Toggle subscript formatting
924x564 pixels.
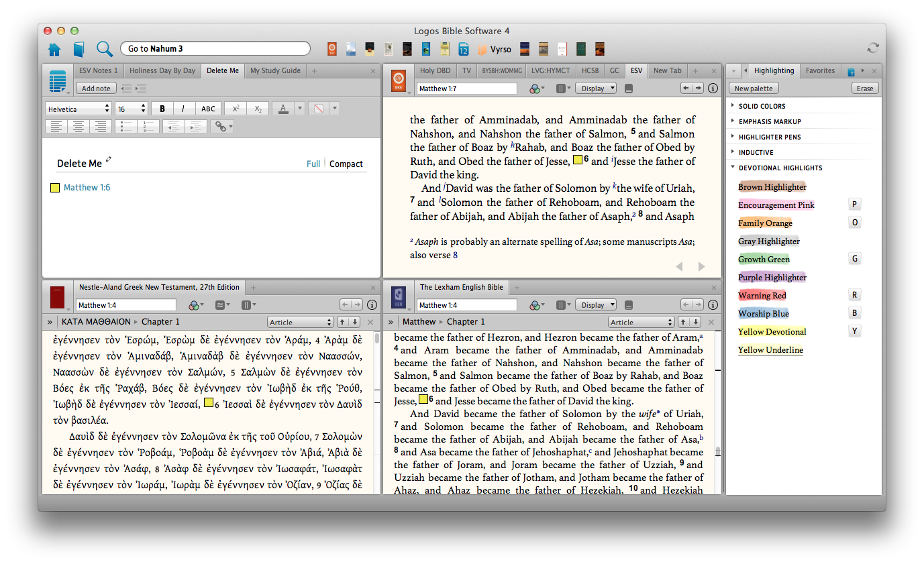click(258, 109)
